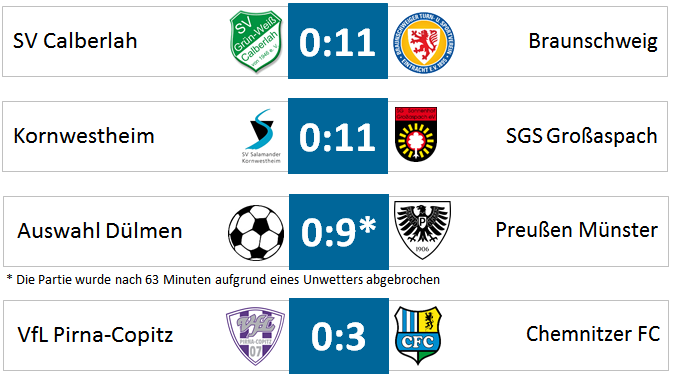The image size is (674, 381).
Task: Click the Eintracht Braunschweig lion crest
Action: click(424, 43)
